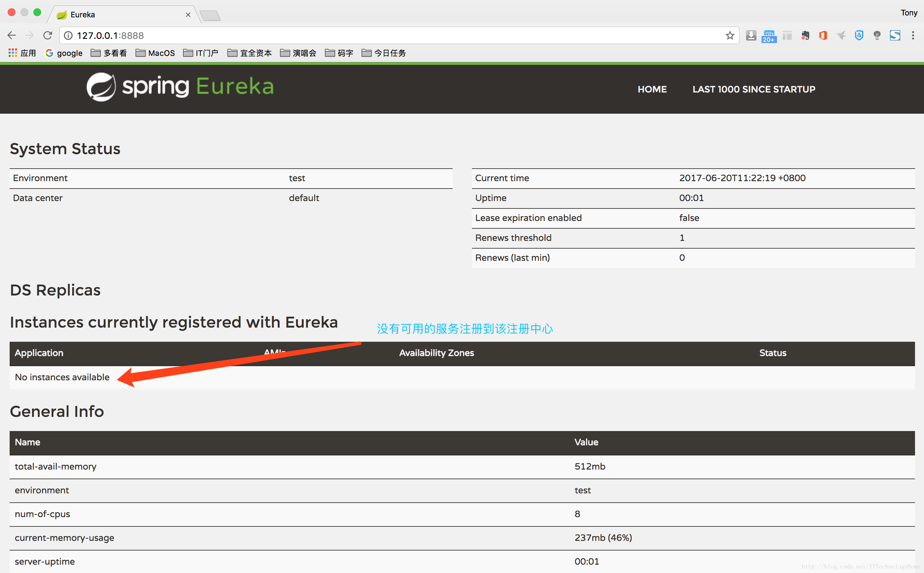924x573 pixels.
Task: Click the browser forward arrow
Action: coord(30,35)
